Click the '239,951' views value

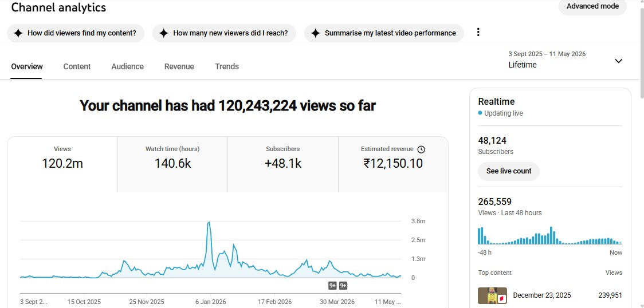coord(610,295)
